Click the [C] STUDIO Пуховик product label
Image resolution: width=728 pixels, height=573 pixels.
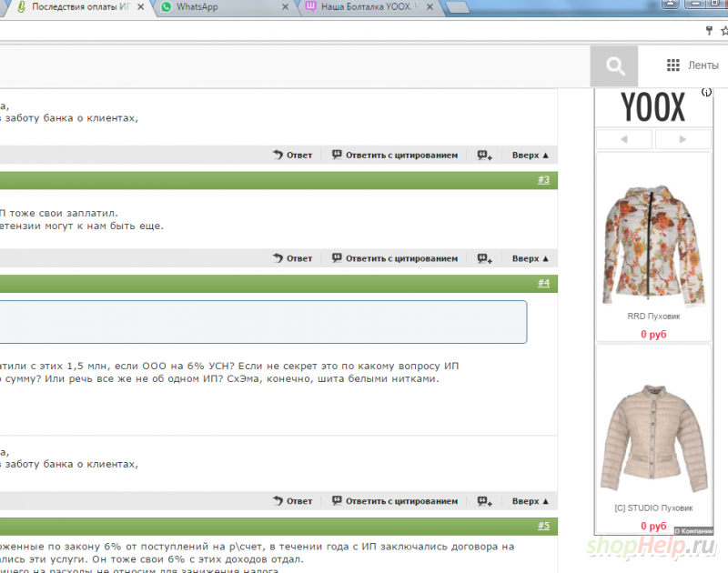click(x=653, y=508)
